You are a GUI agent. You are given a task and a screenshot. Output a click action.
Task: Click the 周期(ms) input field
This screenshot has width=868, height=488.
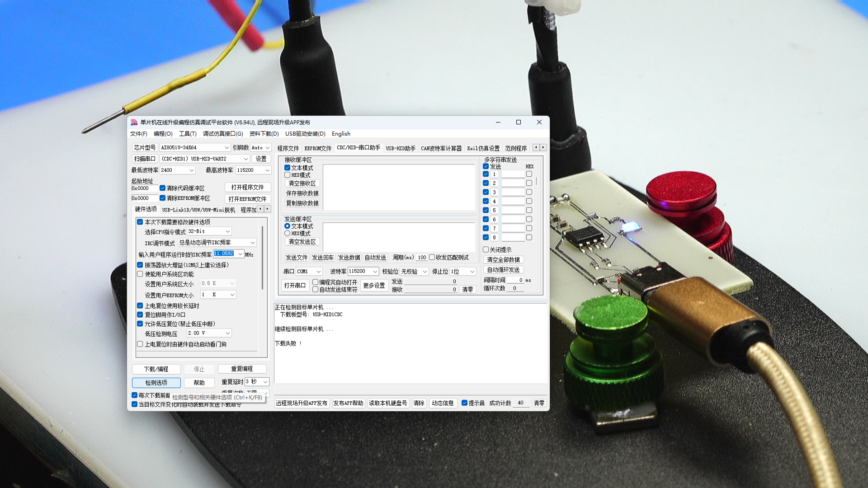[421, 258]
